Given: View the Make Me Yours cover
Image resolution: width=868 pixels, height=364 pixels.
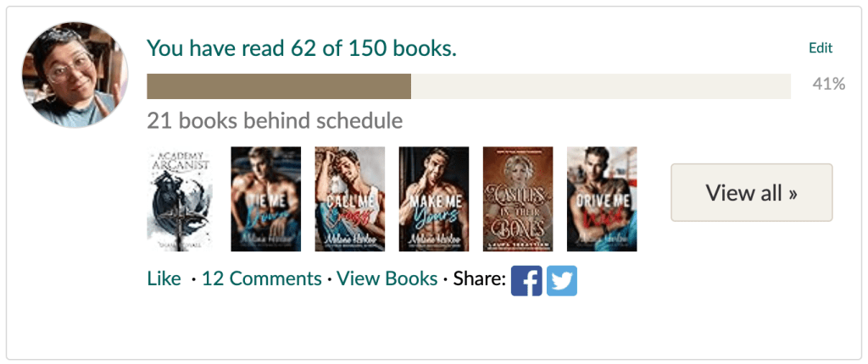Looking at the screenshot, I should pyautogui.click(x=434, y=199).
